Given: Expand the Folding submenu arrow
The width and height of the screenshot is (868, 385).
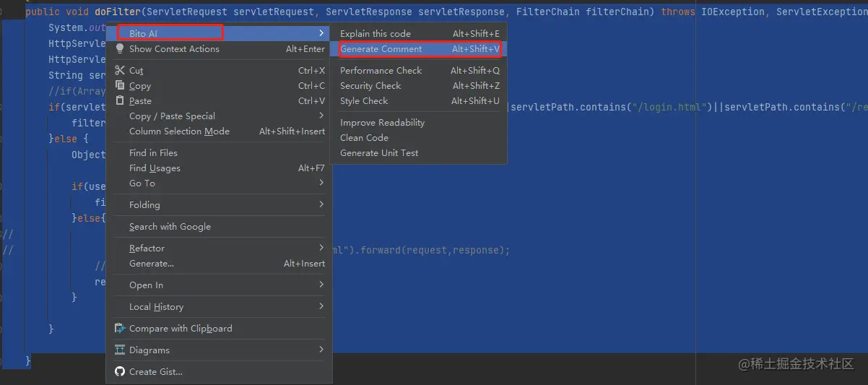Looking at the screenshot, I should (x=321, y=204).
